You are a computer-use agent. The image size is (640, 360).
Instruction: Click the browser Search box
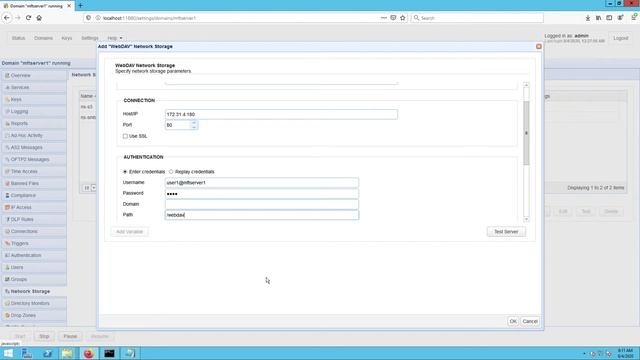477,18
